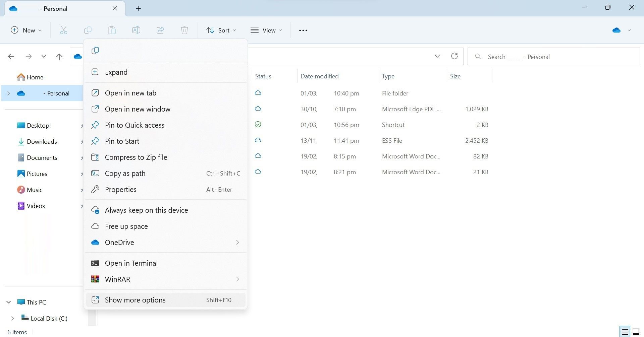The width and height of the screenshot is (644, 337).
Task: Switch to details view layout icon
Action: pos(625,332)
